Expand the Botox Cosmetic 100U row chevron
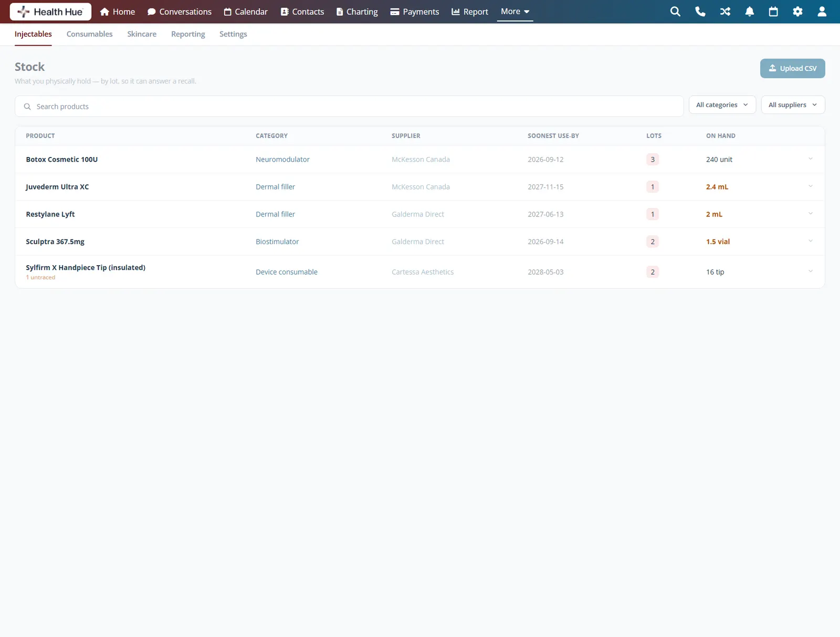 tap(811, 159)
